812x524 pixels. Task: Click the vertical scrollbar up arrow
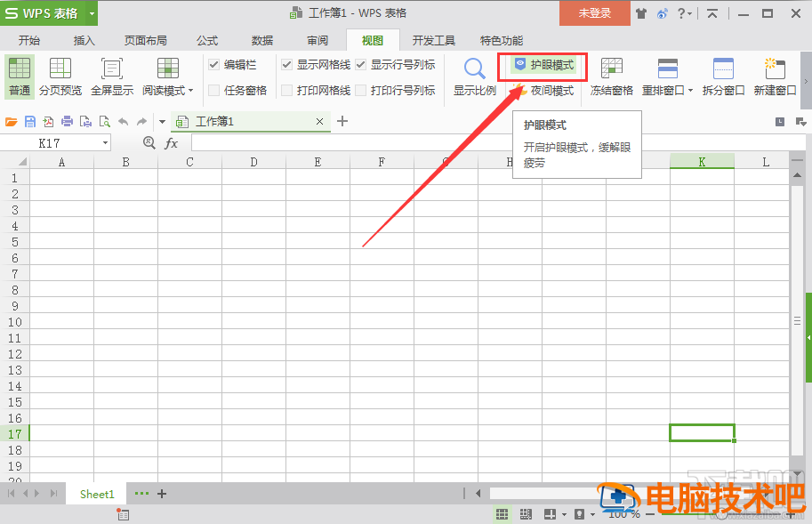point(798,175)
